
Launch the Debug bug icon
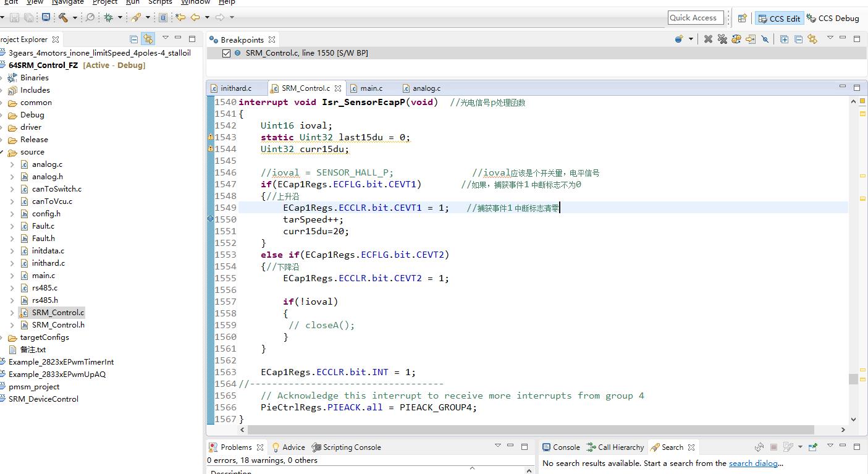[108, 17]
